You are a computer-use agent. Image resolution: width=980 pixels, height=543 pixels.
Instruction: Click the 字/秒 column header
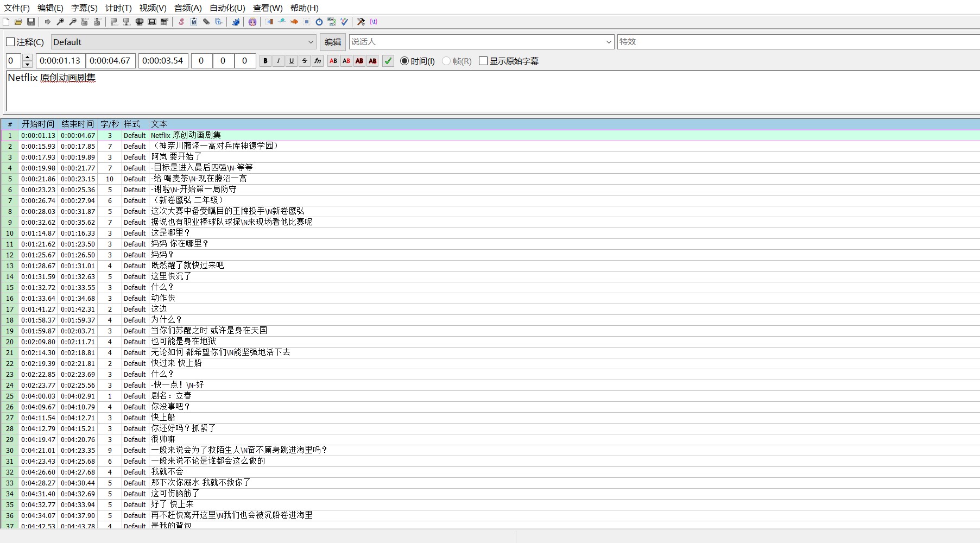110,124
